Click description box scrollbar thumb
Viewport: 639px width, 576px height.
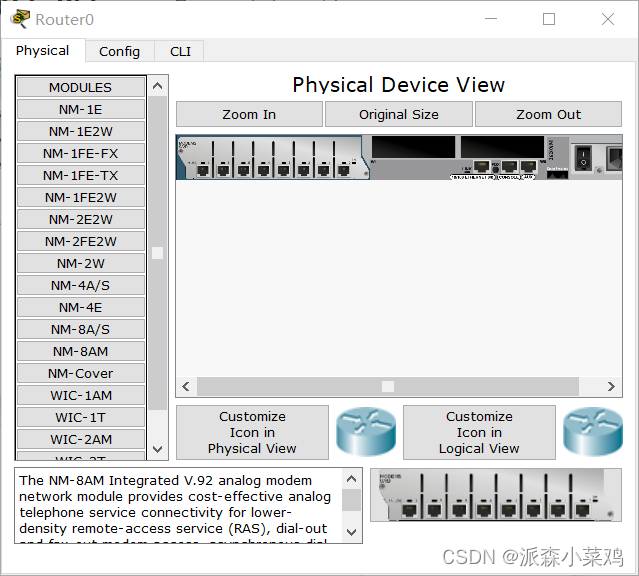coord(351,500)
